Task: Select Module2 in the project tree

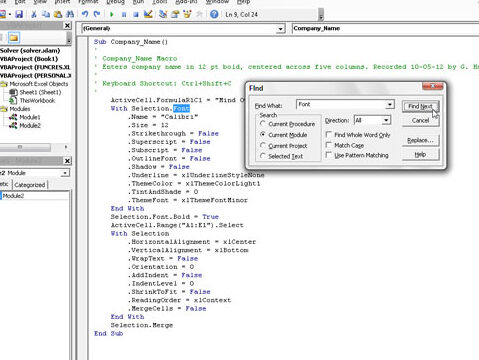Action: [x=30, y=125]
